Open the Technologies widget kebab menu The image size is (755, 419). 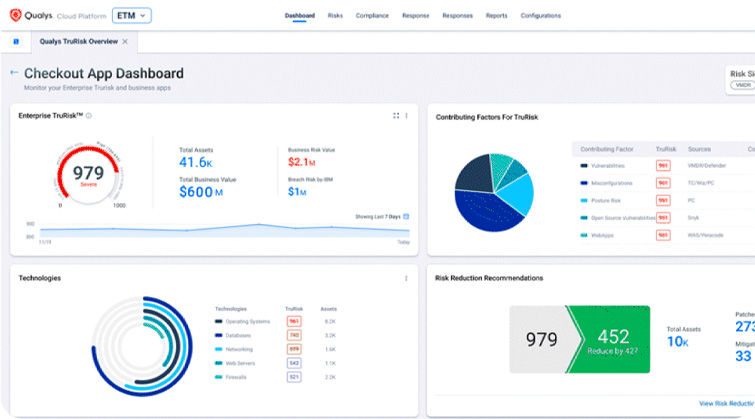[406, 278]
